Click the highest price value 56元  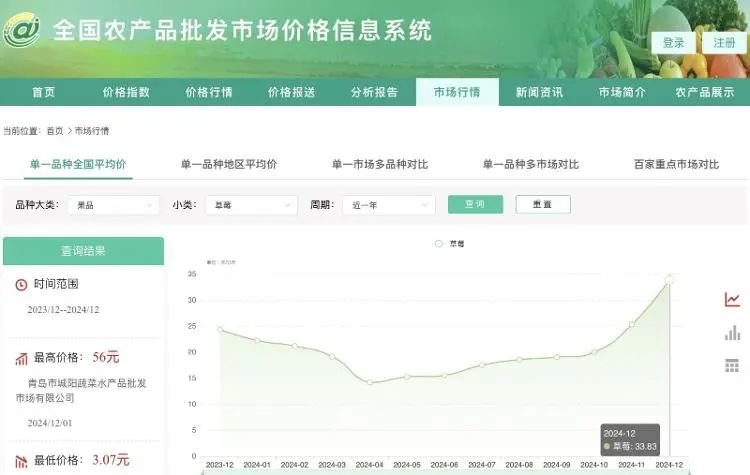click(x=106, y=357)
